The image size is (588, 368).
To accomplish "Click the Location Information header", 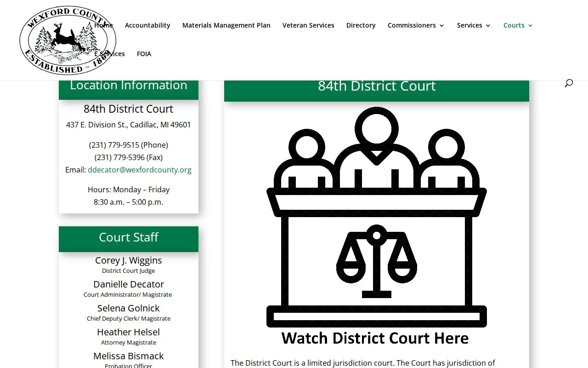I will click(x=129, y=85).
